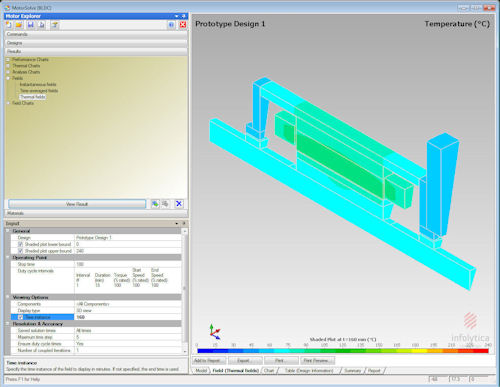Click the green middle of the temperature color bar
The width and height of the screenshot is (500, 387).
tap(343, 351)
